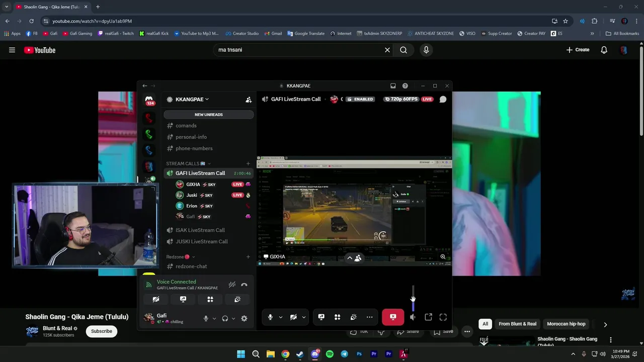
Task: Open YouTube guide hamburger menu
Action: pos(12,50)
